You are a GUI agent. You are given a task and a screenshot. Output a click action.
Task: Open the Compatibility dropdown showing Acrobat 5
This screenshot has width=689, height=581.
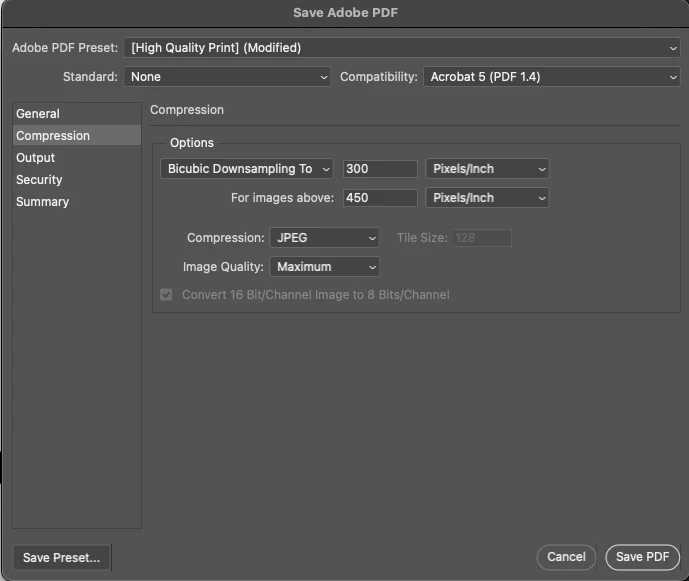coord(551,76)
